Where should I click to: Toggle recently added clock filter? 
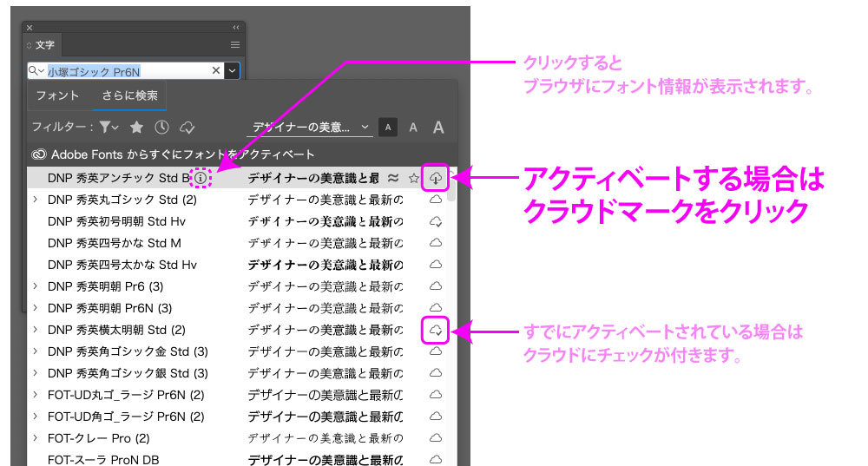pos(161,128)
